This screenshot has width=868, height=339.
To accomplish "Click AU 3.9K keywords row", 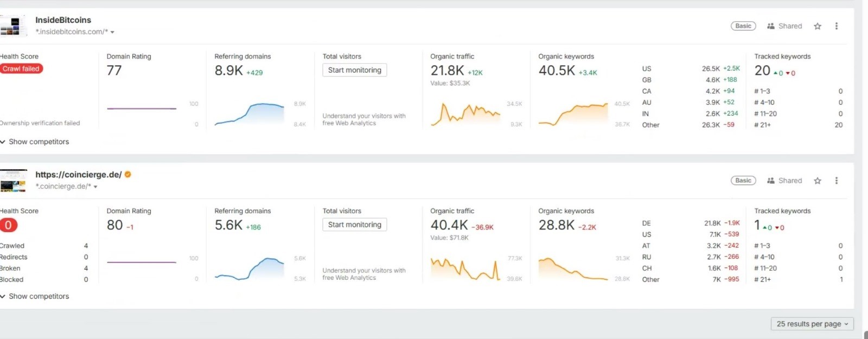I will click(691, 103).
